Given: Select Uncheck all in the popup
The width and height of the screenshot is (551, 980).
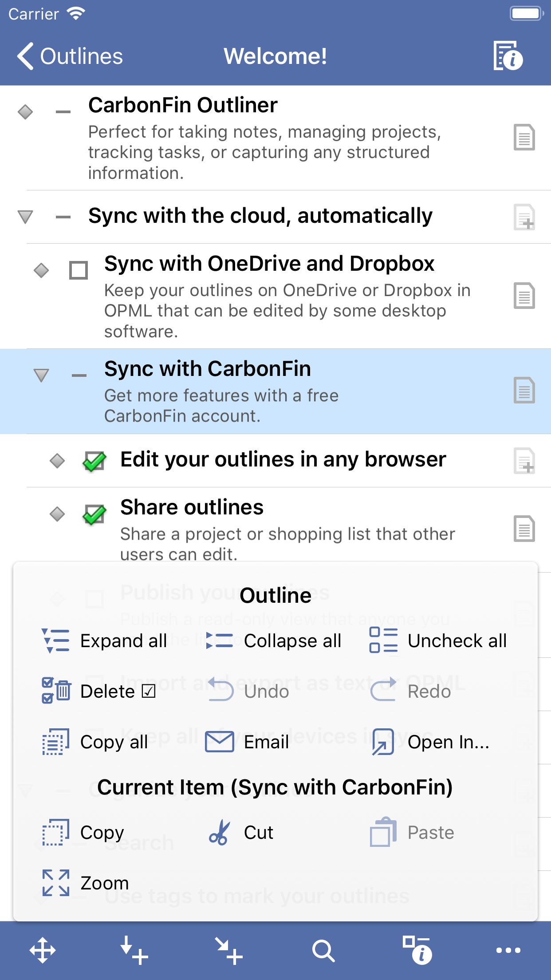Looking at the screenshot, I should (438, 641).
